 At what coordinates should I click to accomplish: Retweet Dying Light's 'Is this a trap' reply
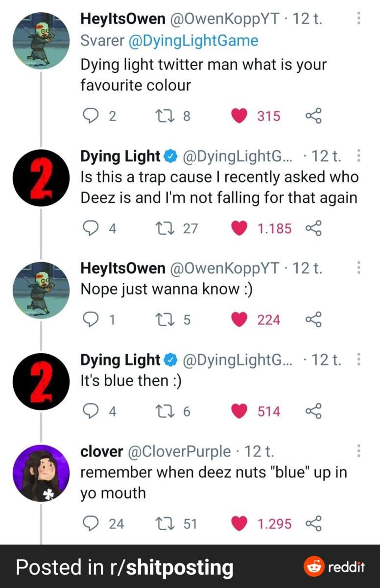[162, 228]
